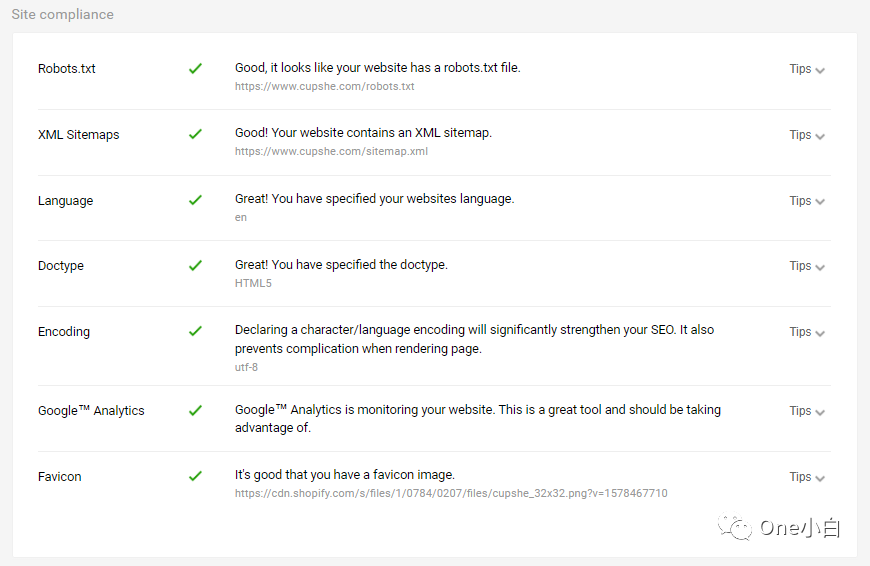Open Tips for Google Analytics row
The width and height of the screenshot is (870, 566).
pyautogui.click(x=806, y=411)
